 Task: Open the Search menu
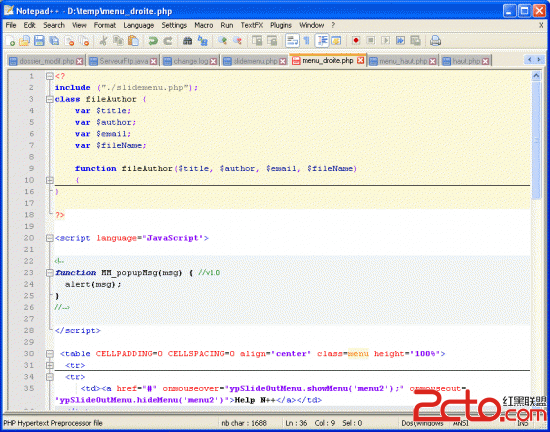tap(54, 25)
